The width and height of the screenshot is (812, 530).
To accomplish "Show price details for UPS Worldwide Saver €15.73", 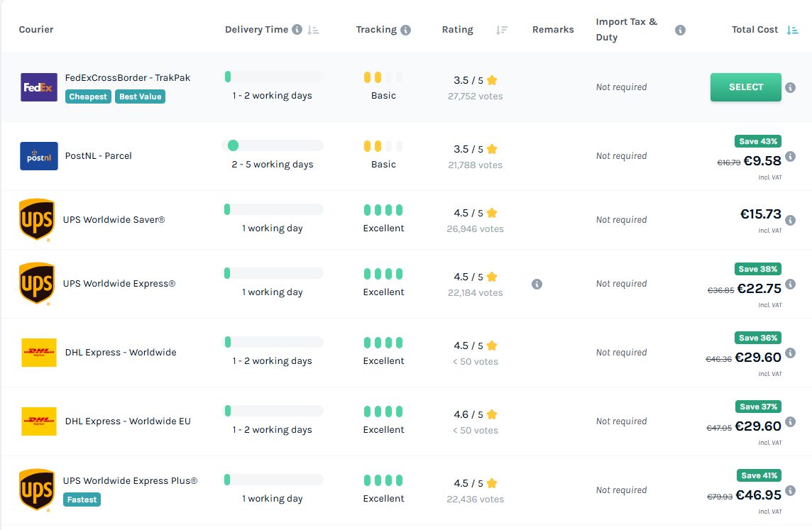I will tap(790, 220).
